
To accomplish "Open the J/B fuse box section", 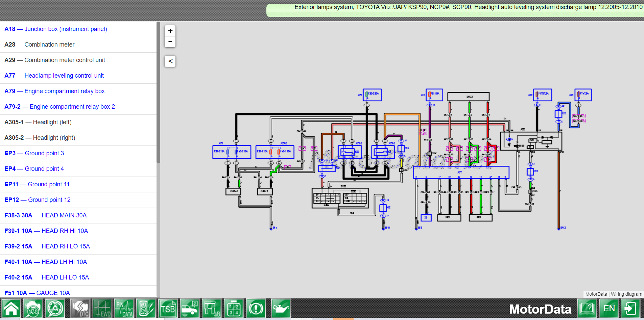I will [212, 309].
